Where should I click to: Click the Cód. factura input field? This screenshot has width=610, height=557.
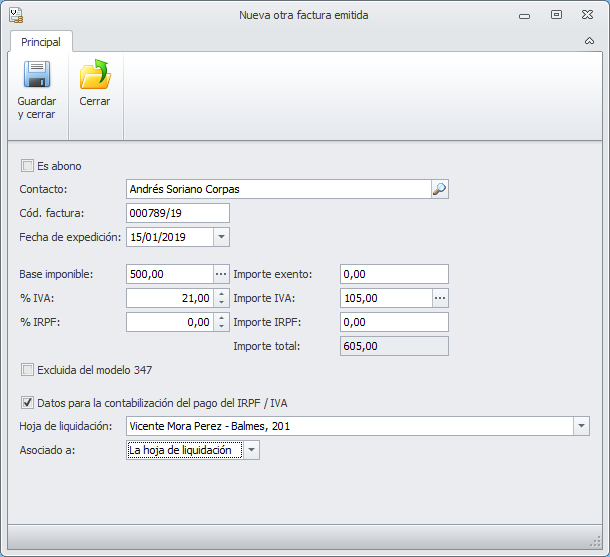178,213
